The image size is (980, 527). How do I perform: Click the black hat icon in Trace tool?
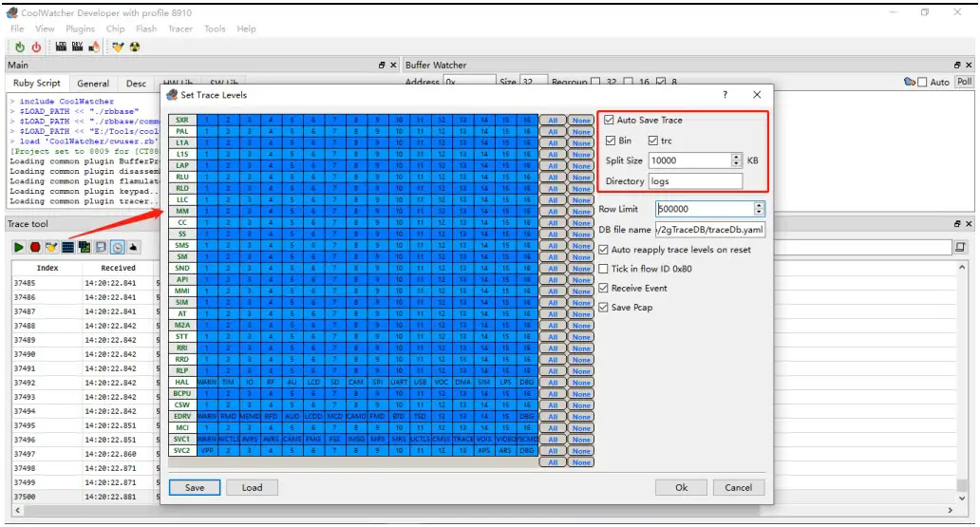(x=133, y=248)
